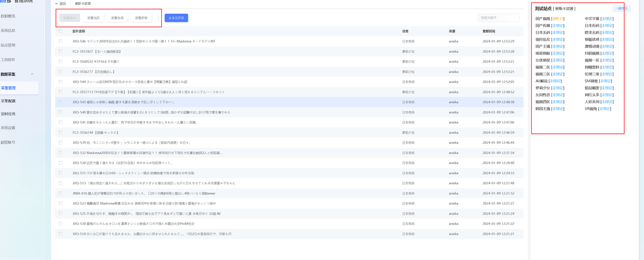
Task: Collapse the 数据采集 sidebar section
Action: [32, 74]
